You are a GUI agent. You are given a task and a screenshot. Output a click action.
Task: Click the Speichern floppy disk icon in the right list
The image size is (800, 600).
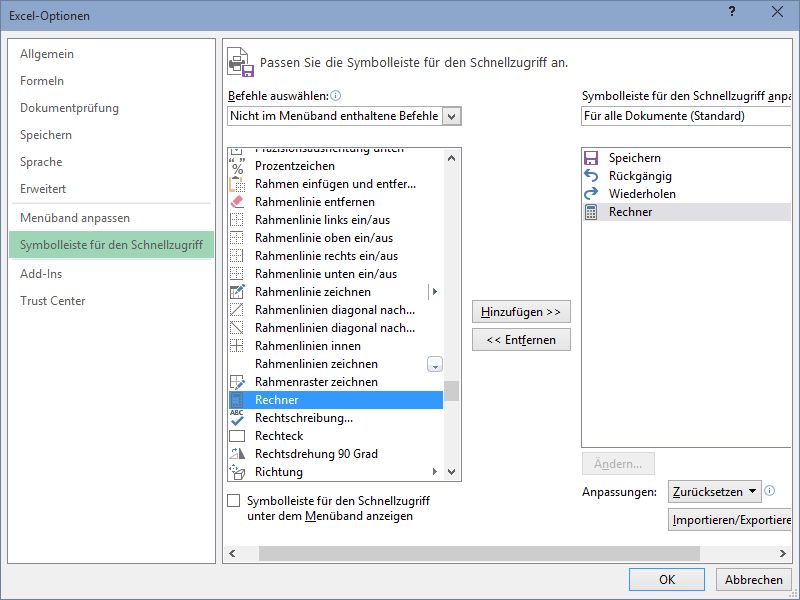(591, 158)
